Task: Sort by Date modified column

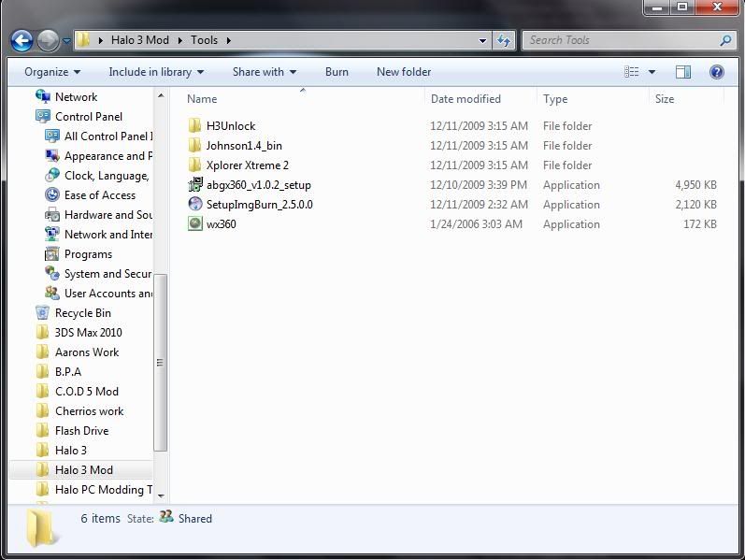Action: coord(466,99)
